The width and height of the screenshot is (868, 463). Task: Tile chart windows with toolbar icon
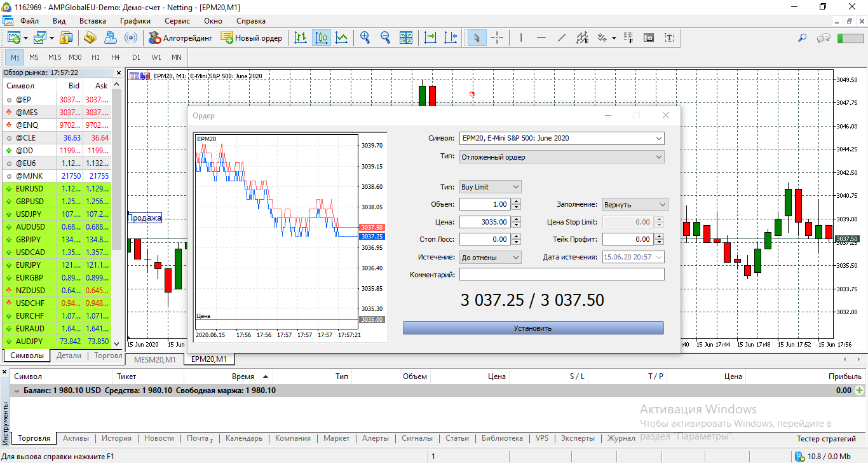[x=406, y=38]
